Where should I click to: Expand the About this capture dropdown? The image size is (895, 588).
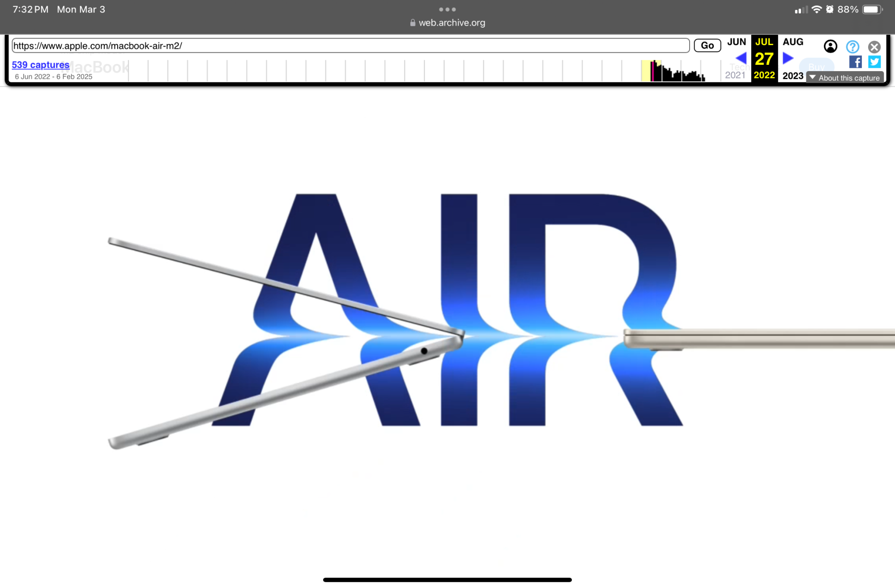pyautogui.click(x=845, y=78)
